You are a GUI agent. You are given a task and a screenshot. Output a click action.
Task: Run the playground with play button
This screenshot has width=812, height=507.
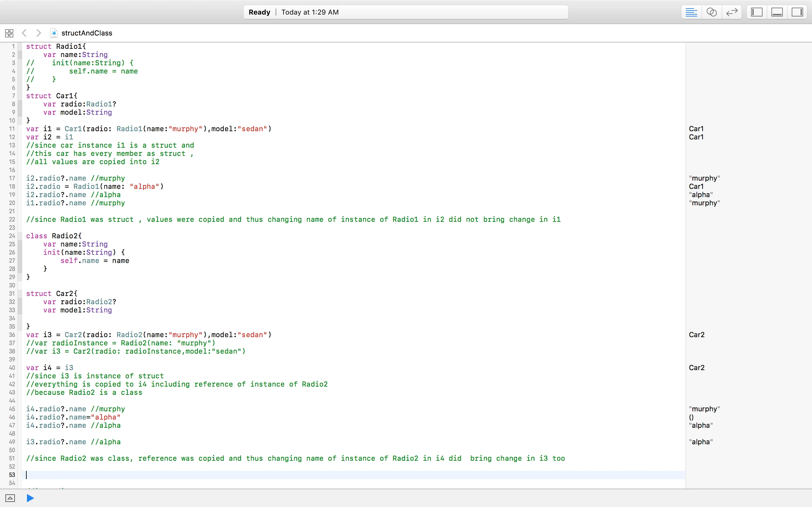(30, 498)
